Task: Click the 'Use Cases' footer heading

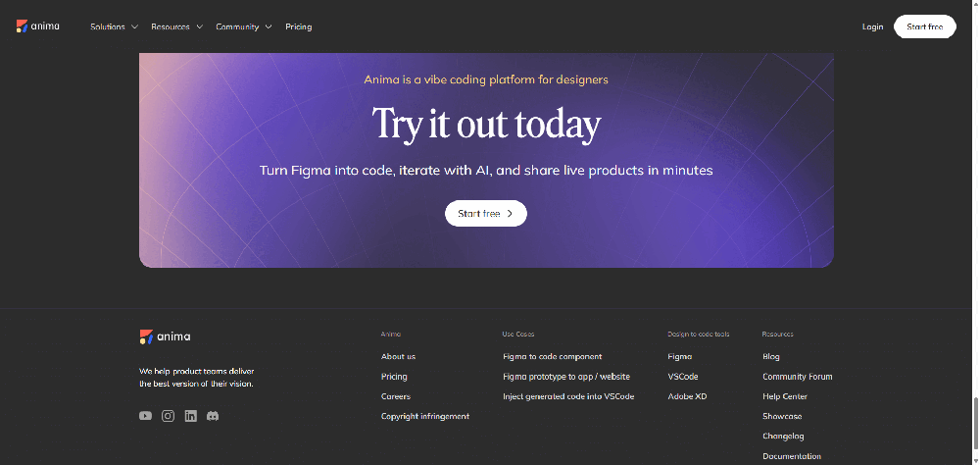Action: click(x=518, y=335)
